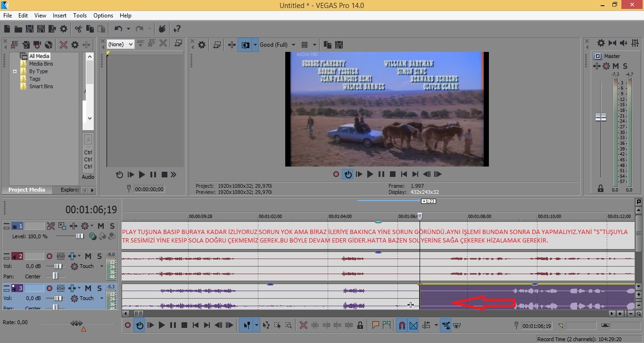Select the Zoom Edit tool magnifier
This screenshot has width=644, height=343.
point(289,325)
